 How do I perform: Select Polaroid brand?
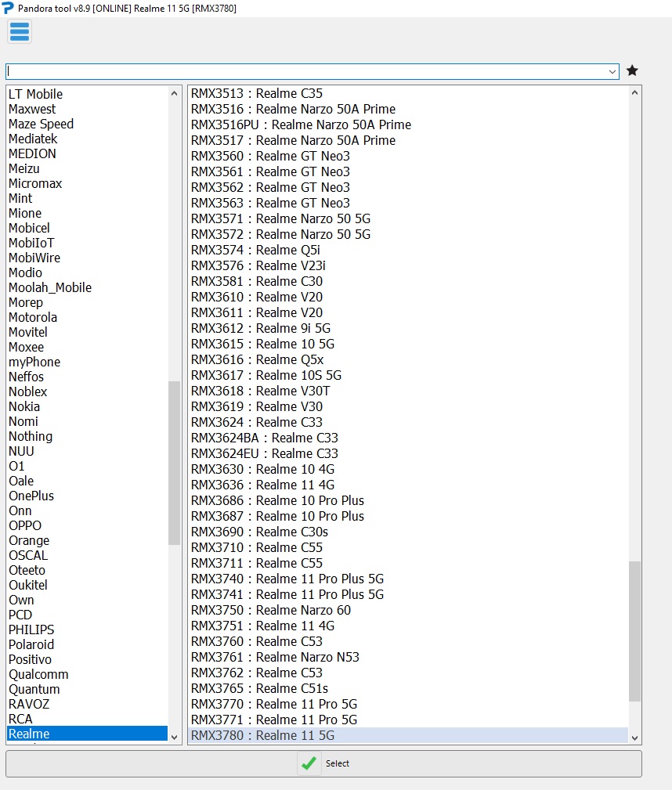tap(31, 644)
